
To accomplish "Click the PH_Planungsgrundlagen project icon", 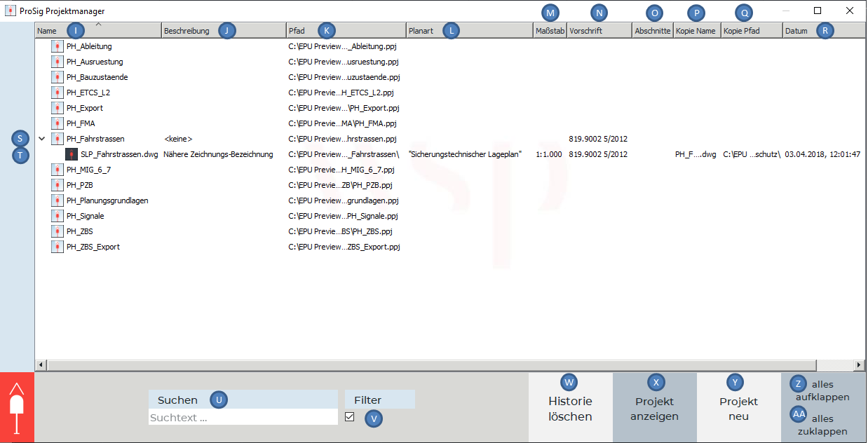I will [57, 200].
